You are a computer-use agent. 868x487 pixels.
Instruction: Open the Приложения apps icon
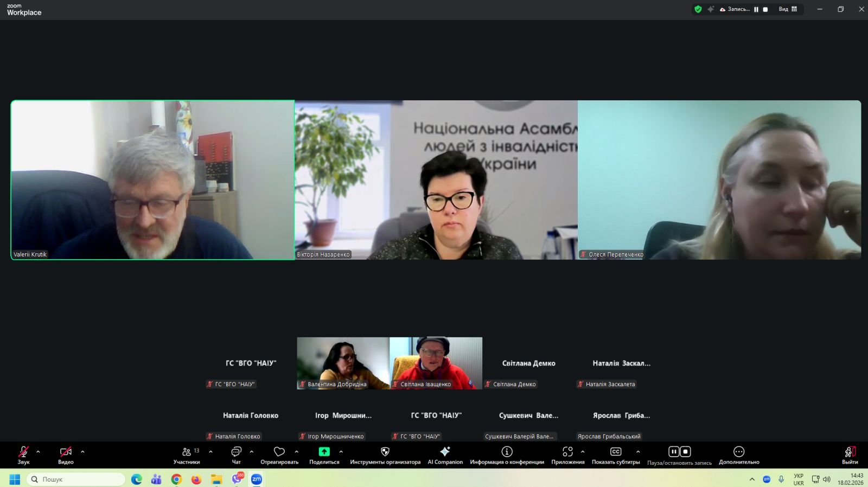(x=567, y=454)
